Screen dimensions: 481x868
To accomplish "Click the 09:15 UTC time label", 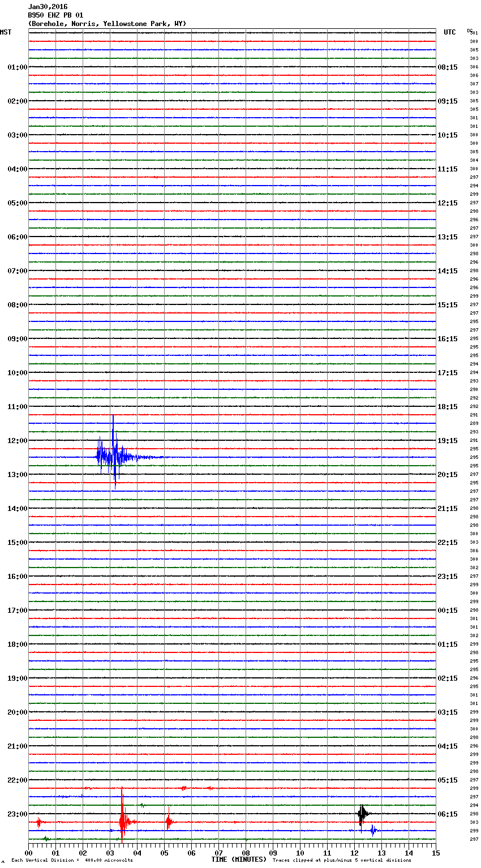I will point(448,101).
